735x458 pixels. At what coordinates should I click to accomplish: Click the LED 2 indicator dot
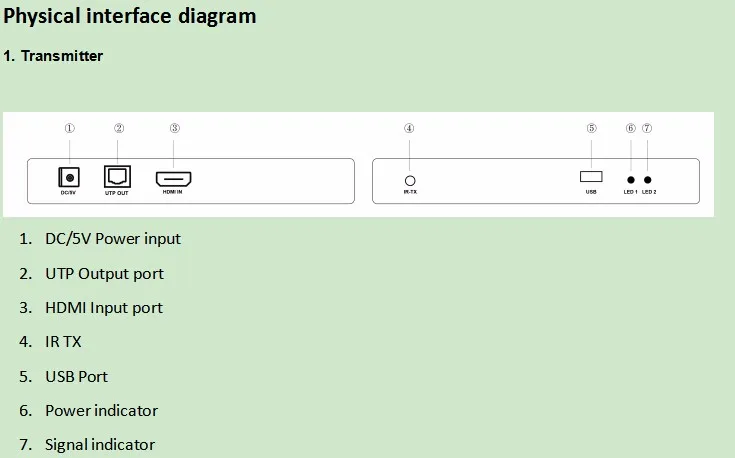click(648, 180)
